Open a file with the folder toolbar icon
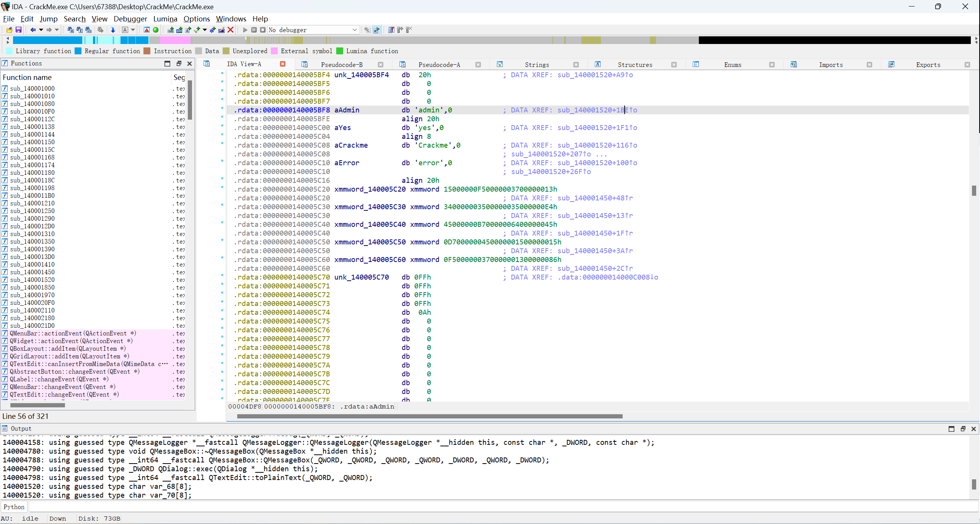This screenshot has height=524, width=980. [9, 30]
